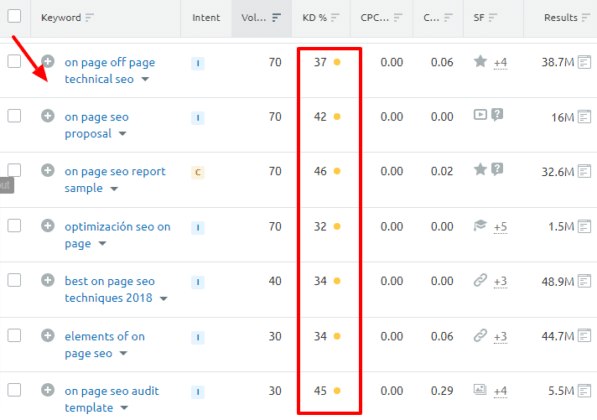This screenshot has width=597, height=420.
Task: Click graduation cap SERP feature icon for optimización row
Action: coord(480,225)
